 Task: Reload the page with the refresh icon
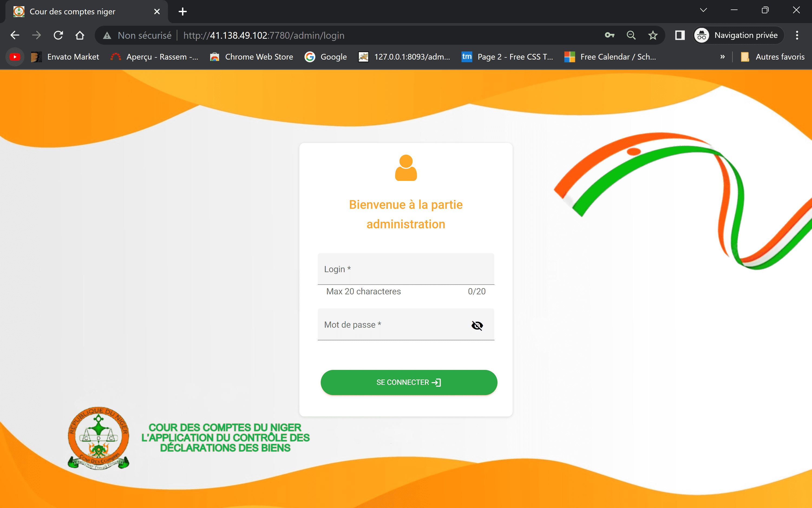58,35
